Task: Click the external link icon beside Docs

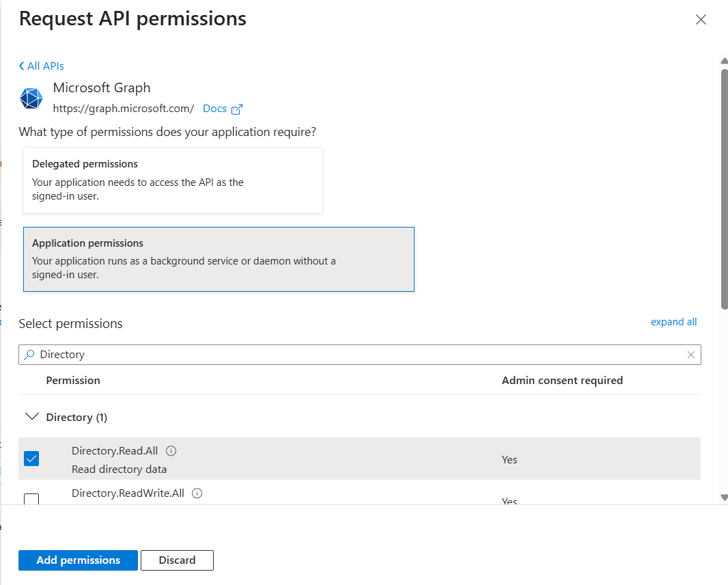Action: coord(237,109)
